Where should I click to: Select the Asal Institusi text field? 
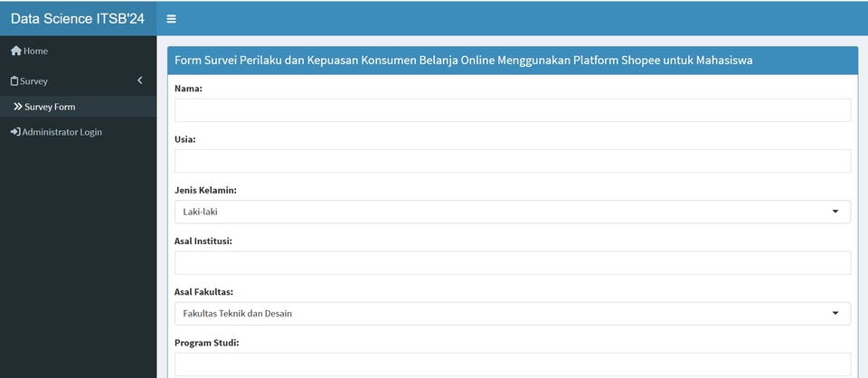pyautogui.click(x=512, y=263)
